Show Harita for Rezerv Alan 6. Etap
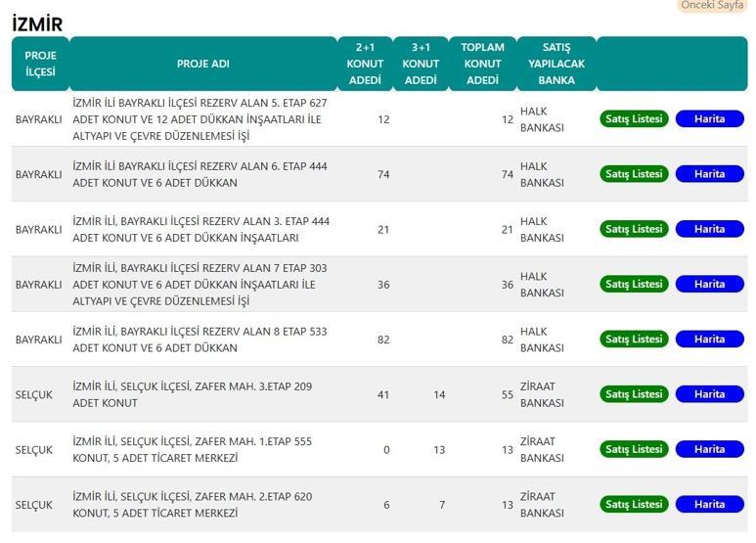The width and height of the screenshot is (756, 543). pos(710,174)
